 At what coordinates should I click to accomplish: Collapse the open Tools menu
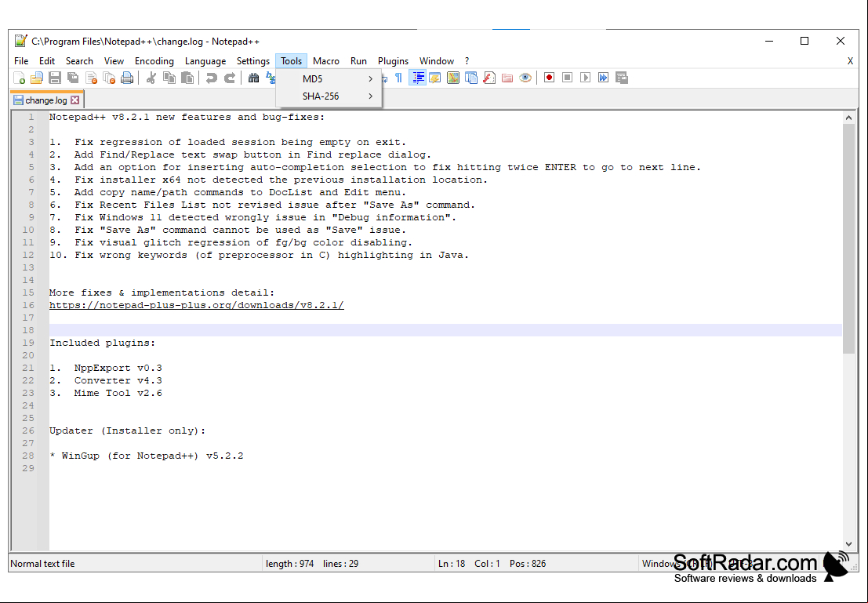pyautogui.click(x=291, y=61)
